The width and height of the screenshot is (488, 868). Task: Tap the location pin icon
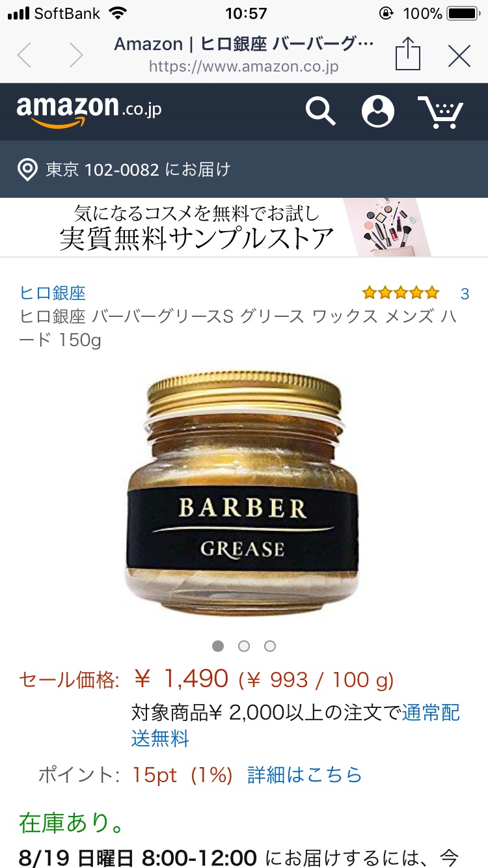tap(27, 170)
